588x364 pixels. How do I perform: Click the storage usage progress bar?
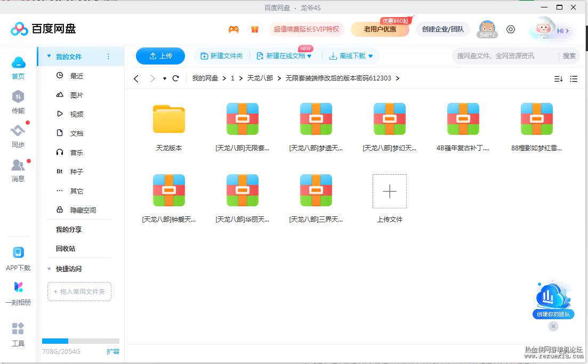coord(80,341)
